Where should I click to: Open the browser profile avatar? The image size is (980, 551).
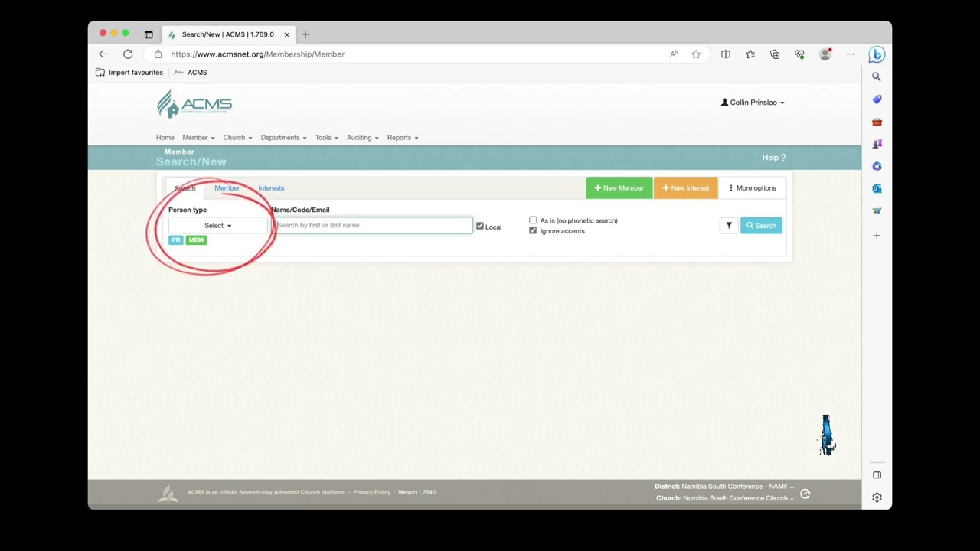[x=825, y=54]
